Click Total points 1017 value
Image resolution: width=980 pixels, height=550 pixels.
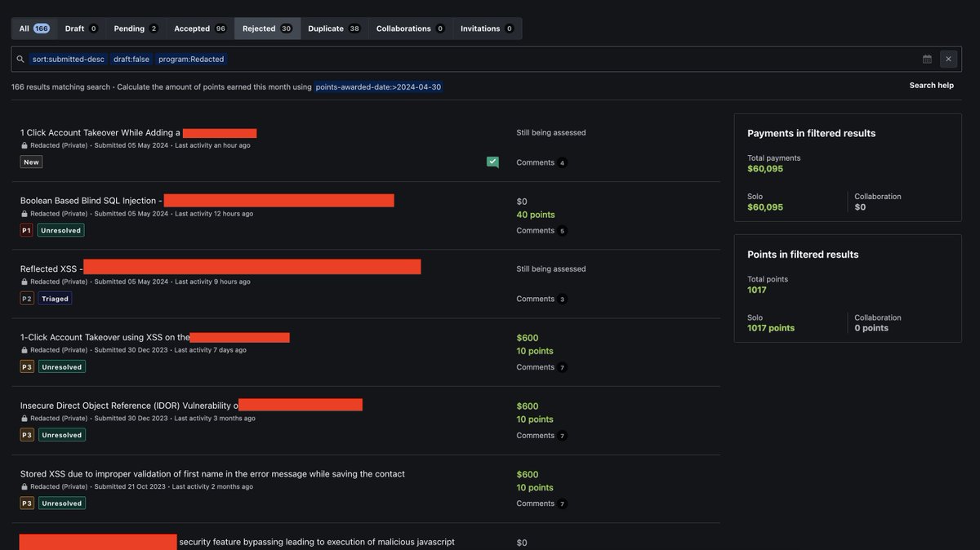point(757,290)
